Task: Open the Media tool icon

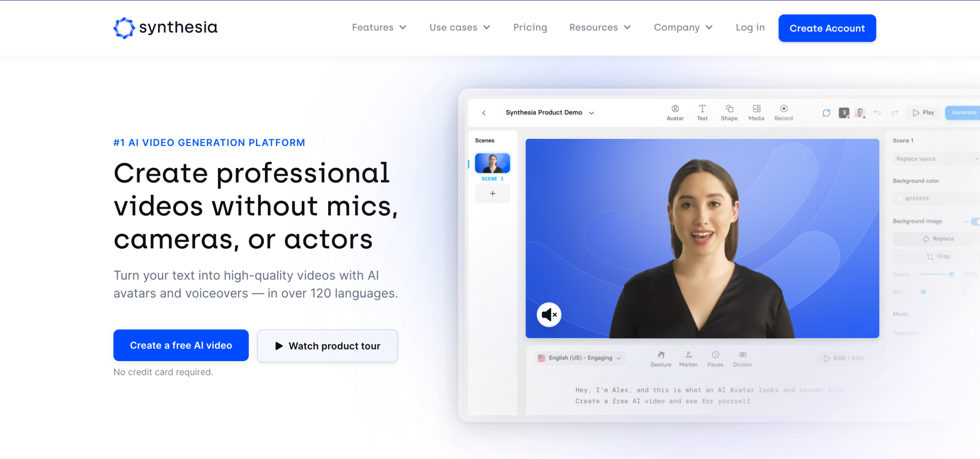Action: 756,109
